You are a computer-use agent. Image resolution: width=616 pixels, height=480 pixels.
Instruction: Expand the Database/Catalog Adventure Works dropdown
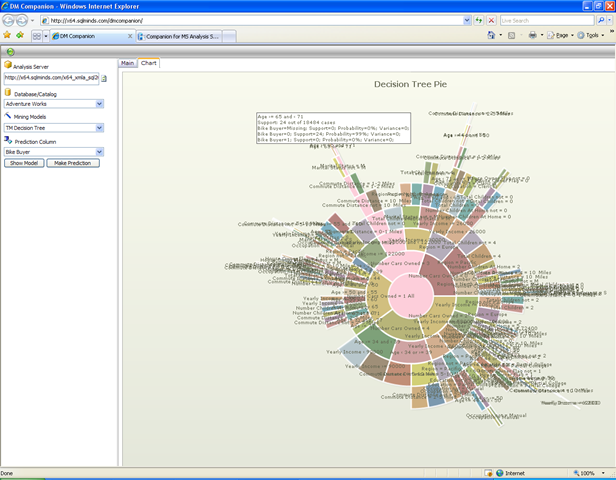click(x=99, y=104)
